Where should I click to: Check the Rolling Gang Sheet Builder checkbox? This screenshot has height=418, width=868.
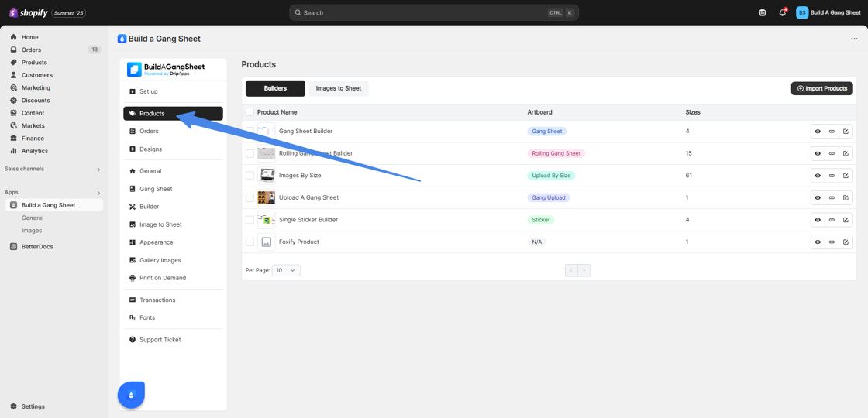point(250,153)
